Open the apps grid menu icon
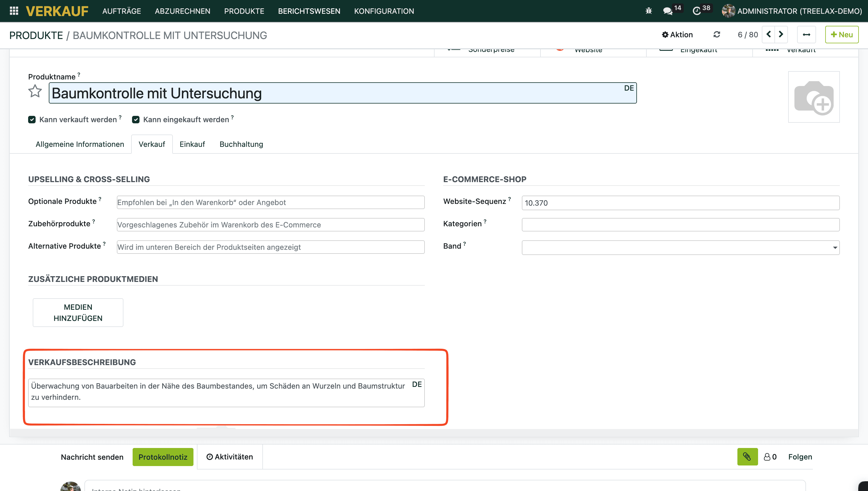868x491 pixels. click(x=14, y=11)
